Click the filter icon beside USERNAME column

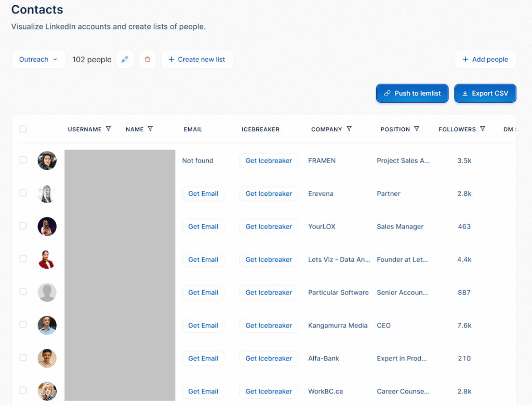click(x=109, y=129)
